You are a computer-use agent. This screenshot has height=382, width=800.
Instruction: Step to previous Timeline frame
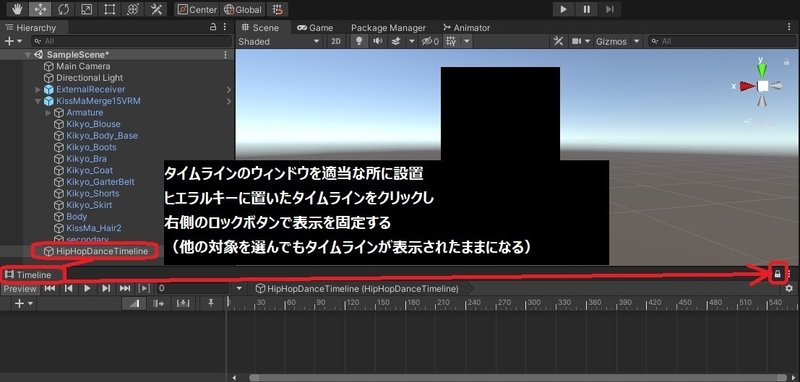[x=68, y=289]
